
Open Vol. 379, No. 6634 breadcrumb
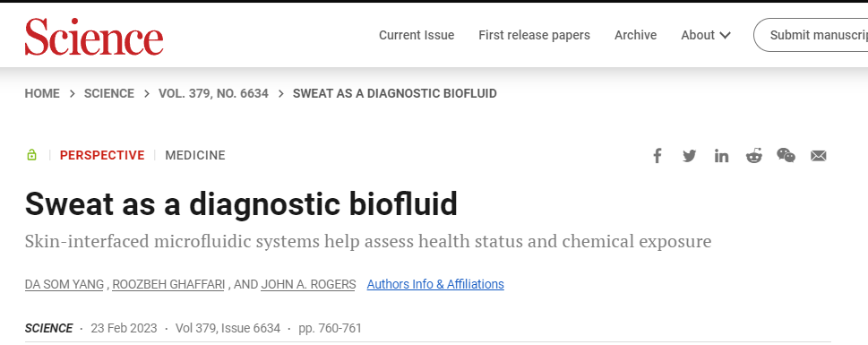pyautogui.click(x=213, y=93)
